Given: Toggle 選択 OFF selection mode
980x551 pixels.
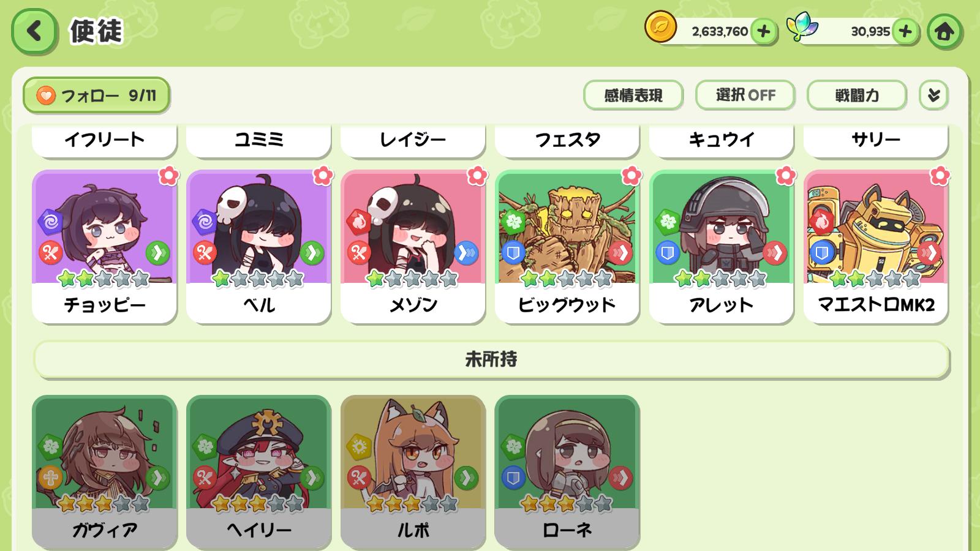Looking at the screenshot, I should 745,95.
